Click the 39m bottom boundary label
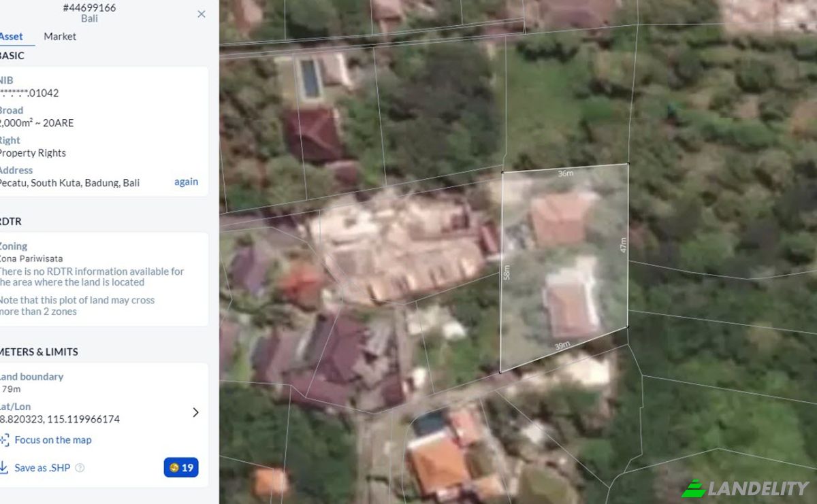The image size is (817, 504). pos(562,346)
